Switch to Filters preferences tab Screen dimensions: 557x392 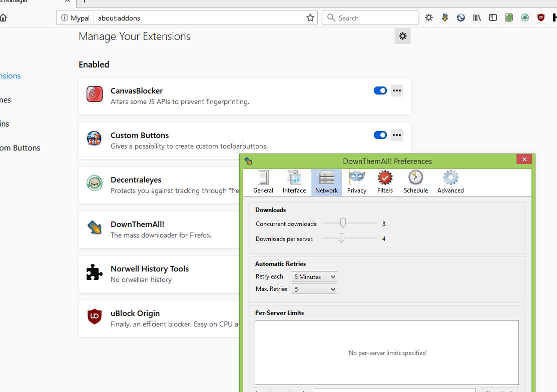pyautogui.click(x=385, y=182)
